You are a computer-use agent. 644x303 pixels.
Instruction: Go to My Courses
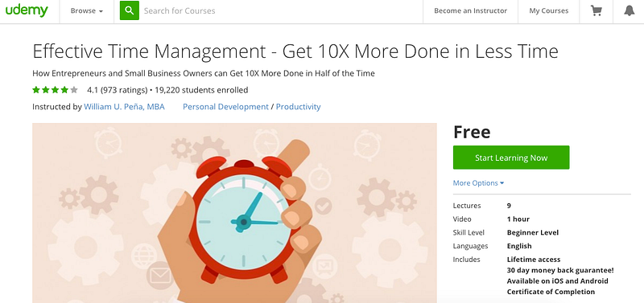(x=548, y=11)
